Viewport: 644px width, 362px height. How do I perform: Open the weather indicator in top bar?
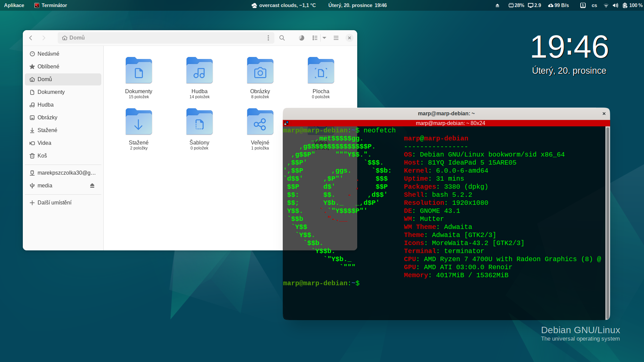point(284,5)
